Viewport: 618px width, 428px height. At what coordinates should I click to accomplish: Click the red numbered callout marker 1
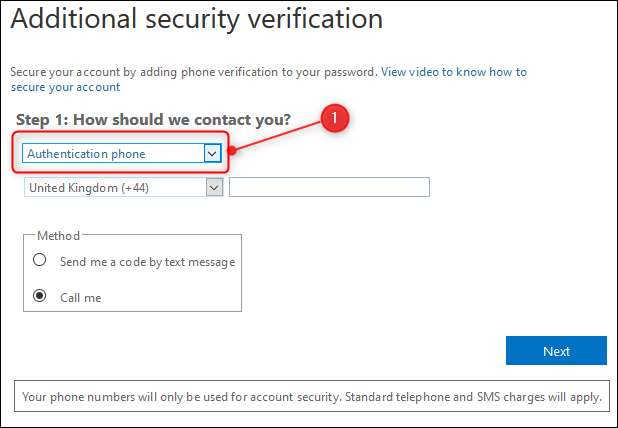335,119
